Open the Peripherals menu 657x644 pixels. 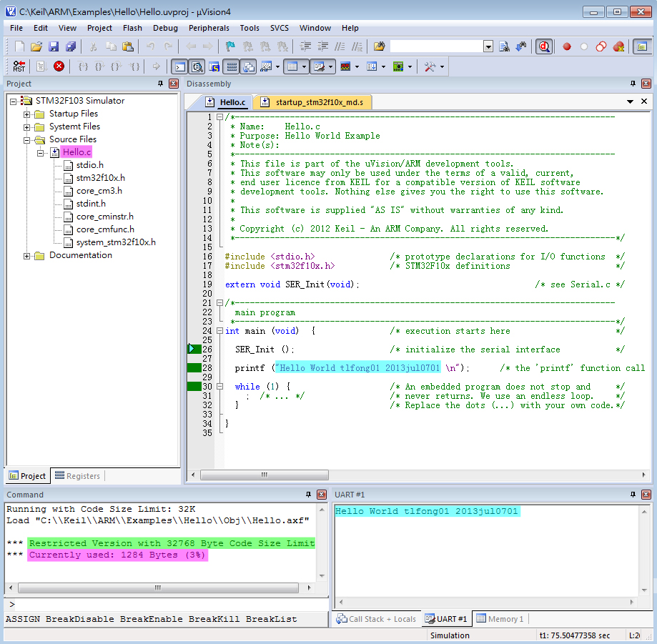coord(209,28)
